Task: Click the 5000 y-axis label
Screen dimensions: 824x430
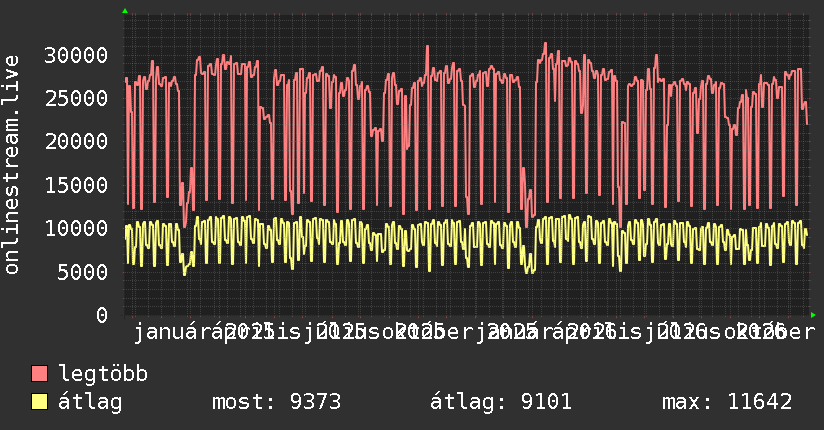Action: pyautogui.click(x=83, y=272)
